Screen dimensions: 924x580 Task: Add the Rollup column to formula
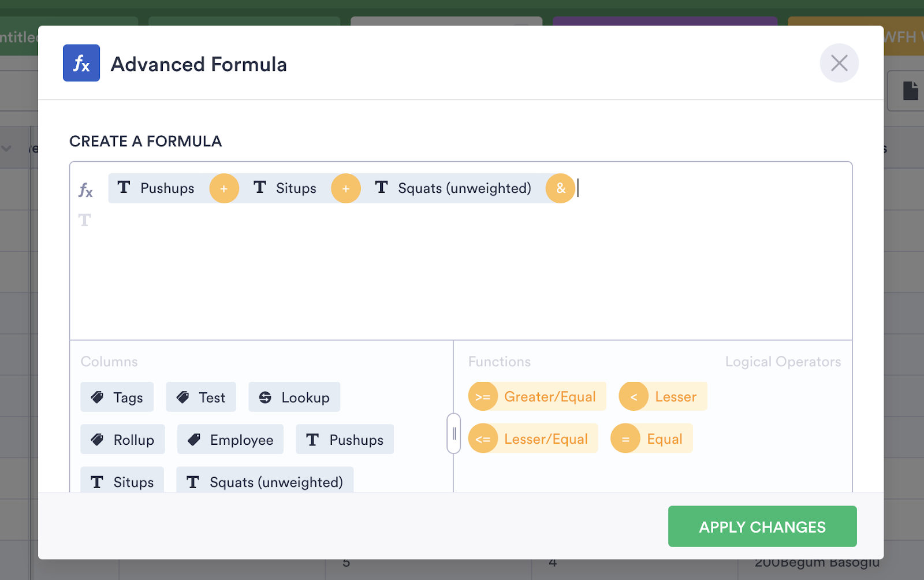point(122,440)
